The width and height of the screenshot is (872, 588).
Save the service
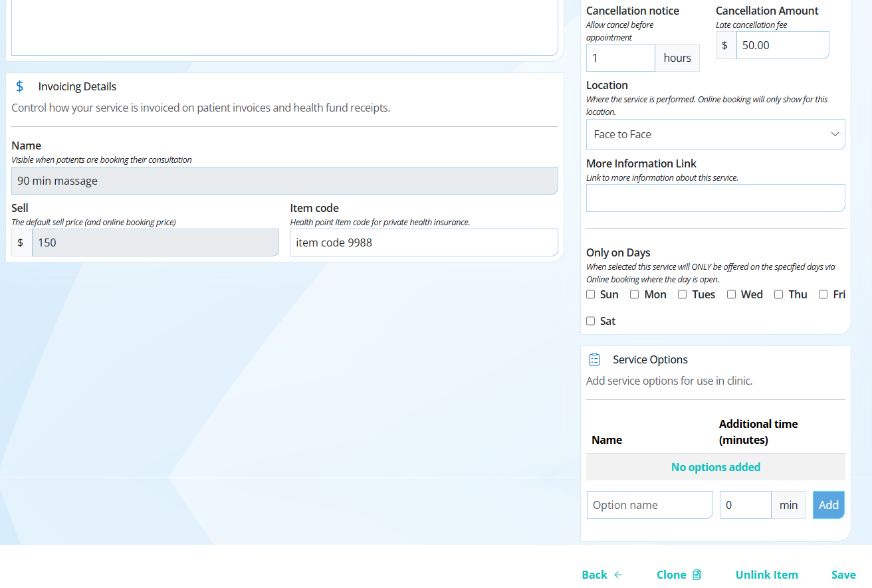pos(843,575)
